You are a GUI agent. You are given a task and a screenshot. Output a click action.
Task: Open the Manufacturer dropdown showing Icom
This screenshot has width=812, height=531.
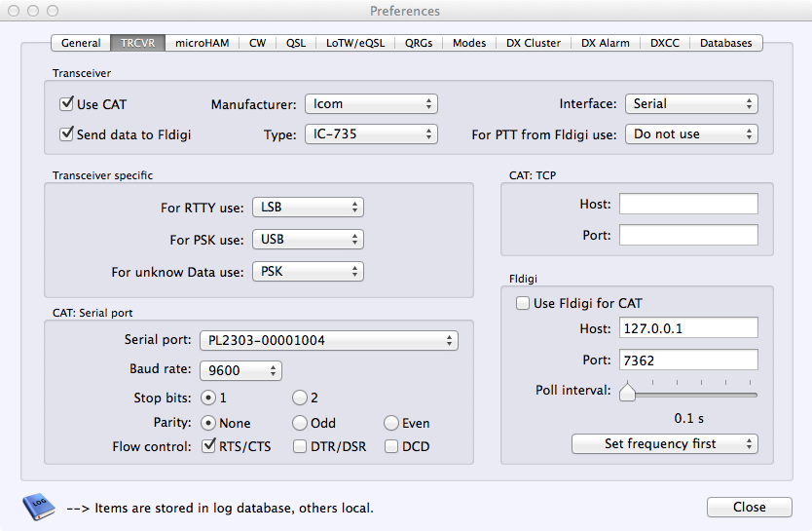coord(371,103)
